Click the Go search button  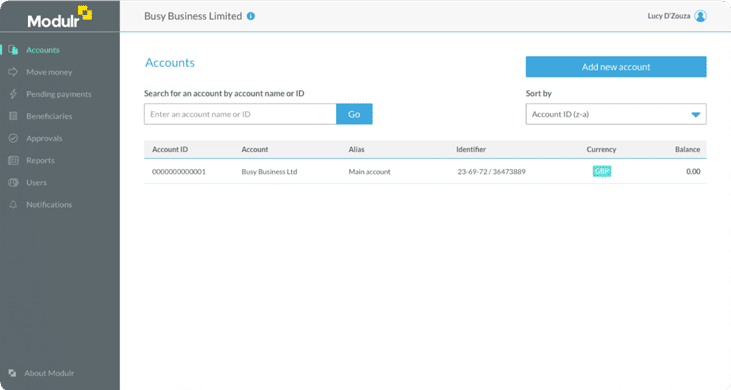click(354, 114)
